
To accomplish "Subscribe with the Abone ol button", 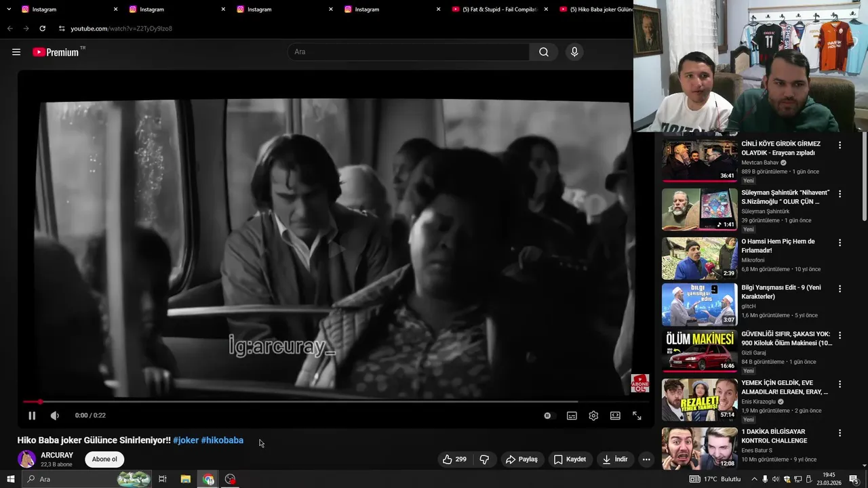I will [104, 460].
